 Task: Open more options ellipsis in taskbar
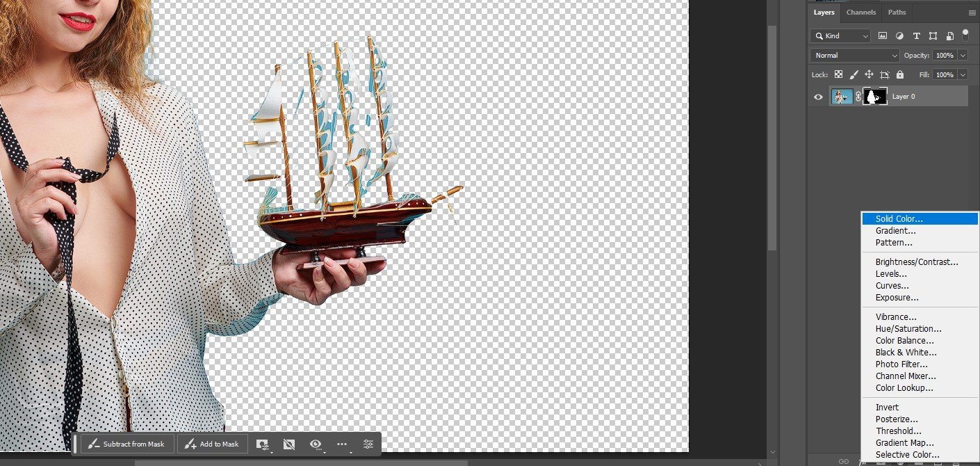pyautogui.click(x=343, y=444)
